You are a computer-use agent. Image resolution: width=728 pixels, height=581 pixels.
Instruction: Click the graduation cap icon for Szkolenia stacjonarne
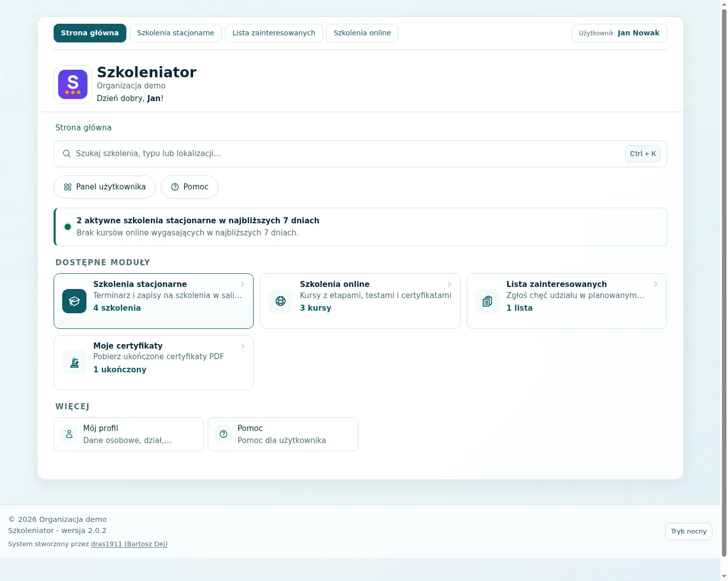[x=74, y=301]
